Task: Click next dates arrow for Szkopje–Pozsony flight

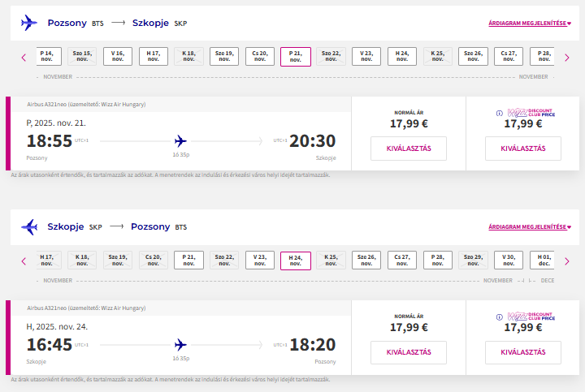Action: [x=566, y=261]
